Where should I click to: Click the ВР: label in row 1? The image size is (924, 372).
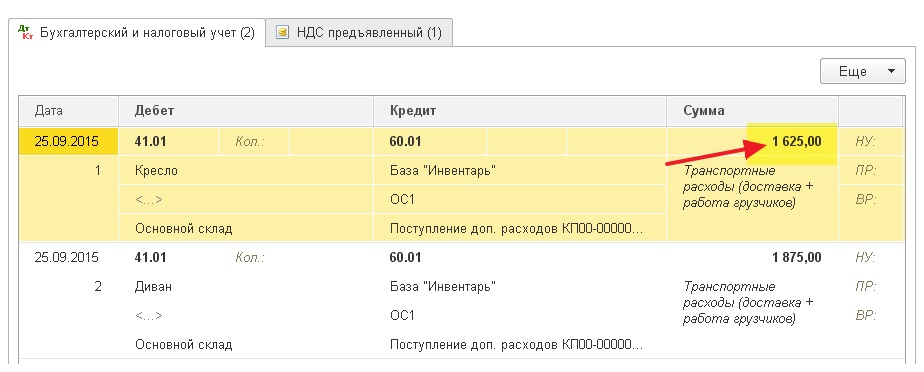coord(866,200)
